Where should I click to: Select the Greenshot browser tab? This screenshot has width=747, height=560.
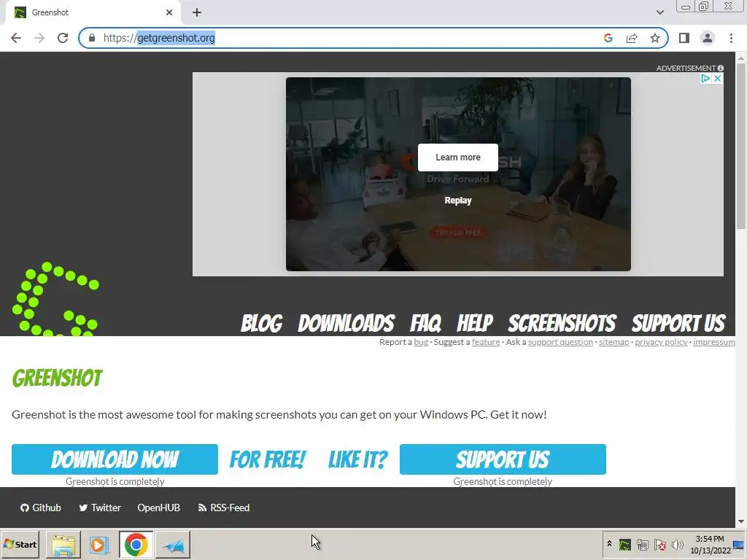pos(93,13)
